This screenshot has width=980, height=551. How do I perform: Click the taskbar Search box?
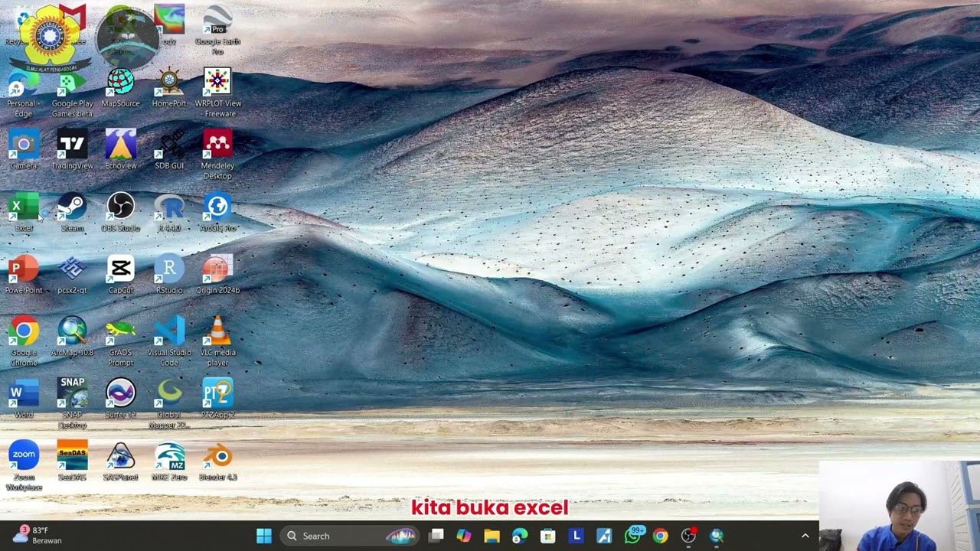coord(351,536)
